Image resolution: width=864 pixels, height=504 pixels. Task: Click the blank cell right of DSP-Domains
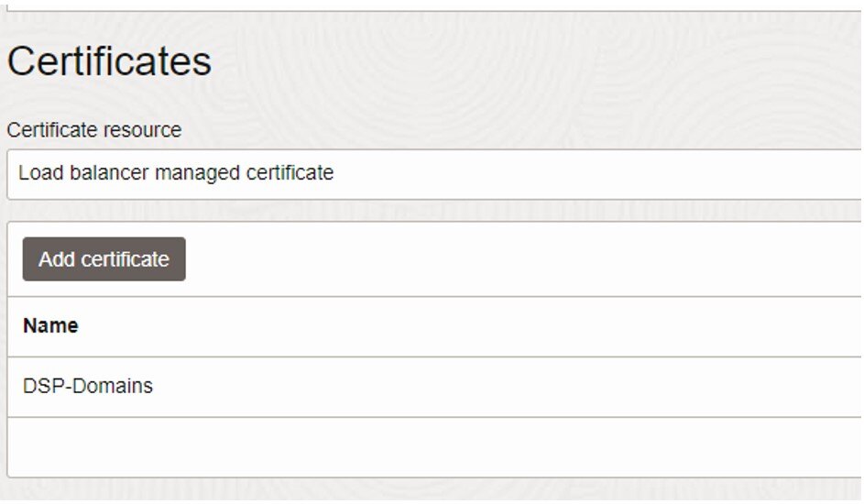click(x=508, y=387)
